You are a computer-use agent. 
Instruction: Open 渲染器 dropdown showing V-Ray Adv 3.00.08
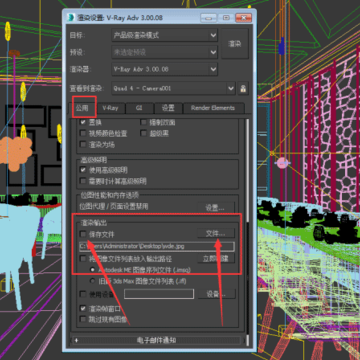[165, 69]
